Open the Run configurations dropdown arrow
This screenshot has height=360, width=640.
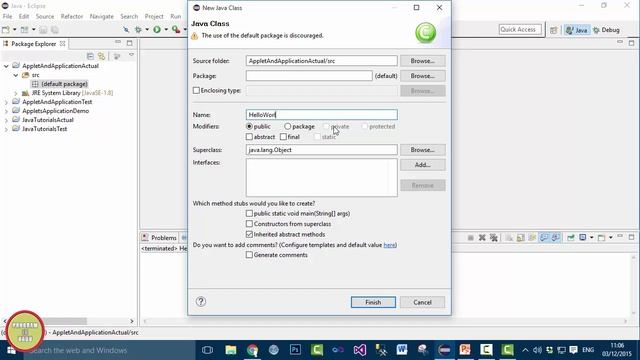tap(166, 30)
